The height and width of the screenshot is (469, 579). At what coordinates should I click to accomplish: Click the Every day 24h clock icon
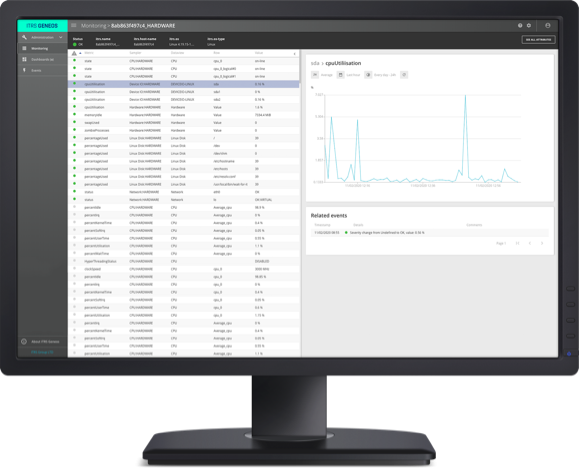click(x=368, y=75)
